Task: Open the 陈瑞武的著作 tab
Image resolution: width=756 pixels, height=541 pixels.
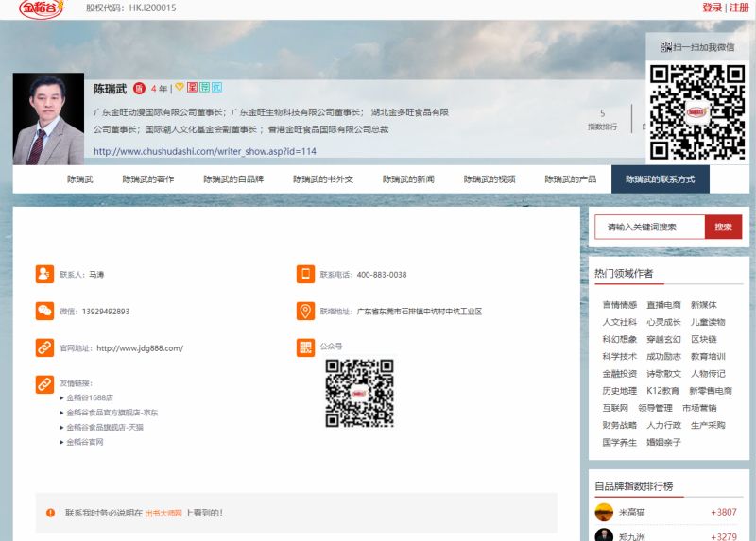Action: point(147,179)
